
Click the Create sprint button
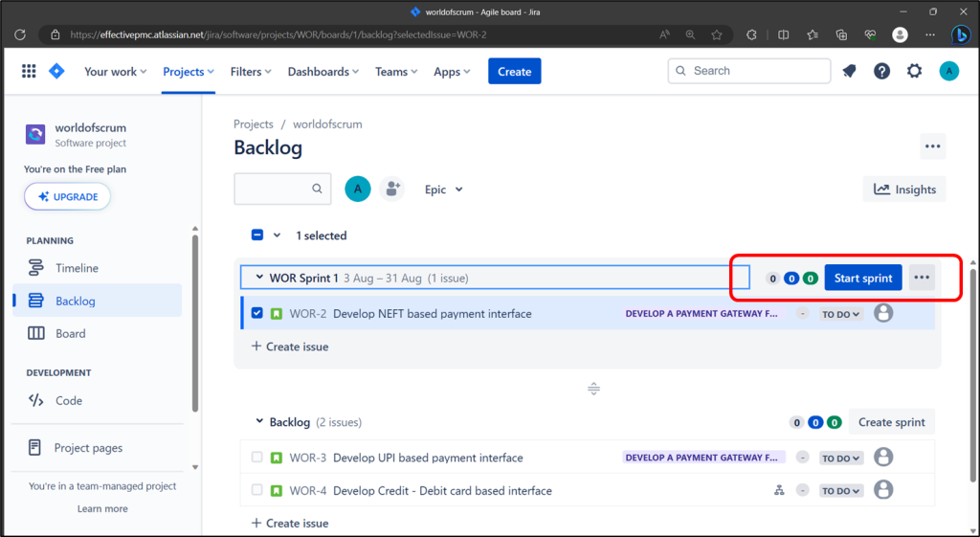[891, 422]
